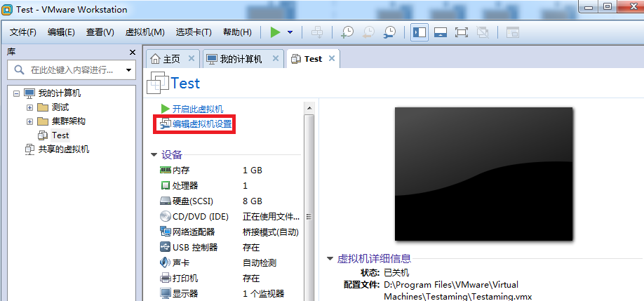This screenshot has width=644, height=301.
Task: Open the snapshot manager toolbar icon
Action: coord(389,32)
